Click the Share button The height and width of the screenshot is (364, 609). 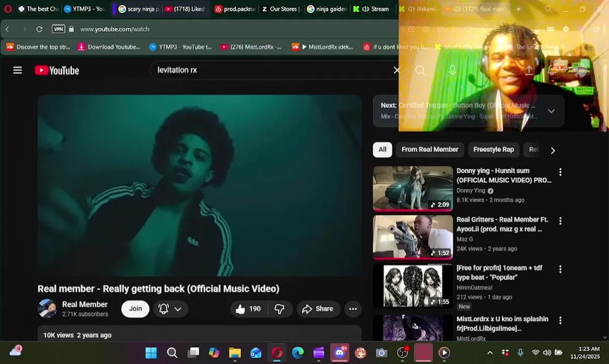point(318,309)
